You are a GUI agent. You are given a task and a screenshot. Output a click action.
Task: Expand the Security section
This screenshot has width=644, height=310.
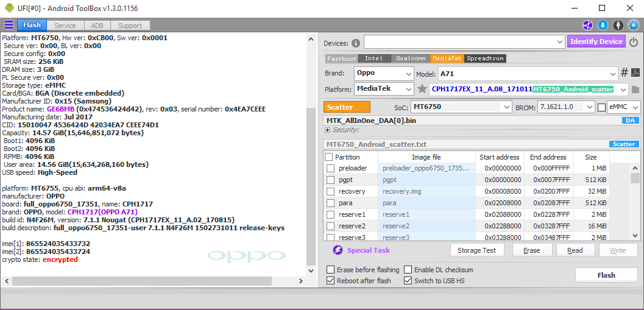[x=327, y=130]
